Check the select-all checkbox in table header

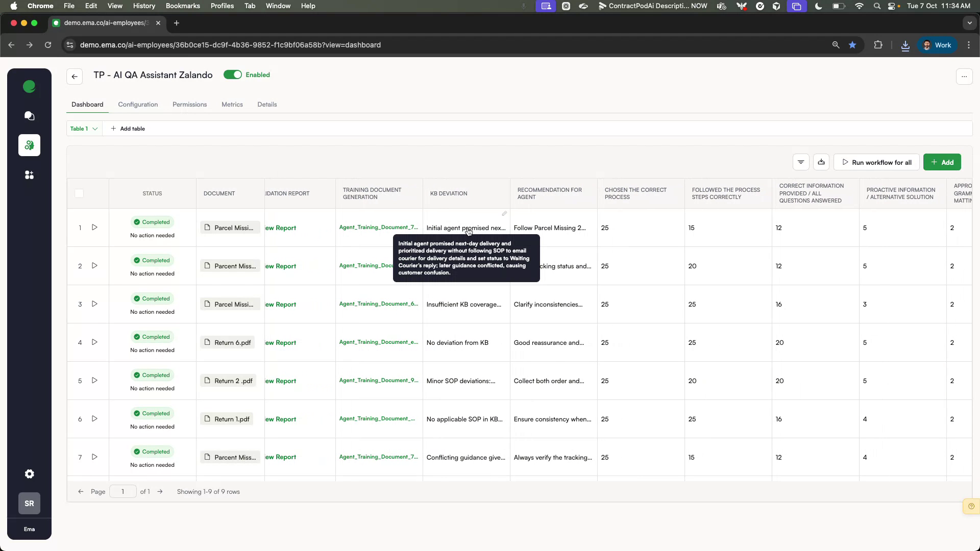pyautogui.click(x=79, y=193)
